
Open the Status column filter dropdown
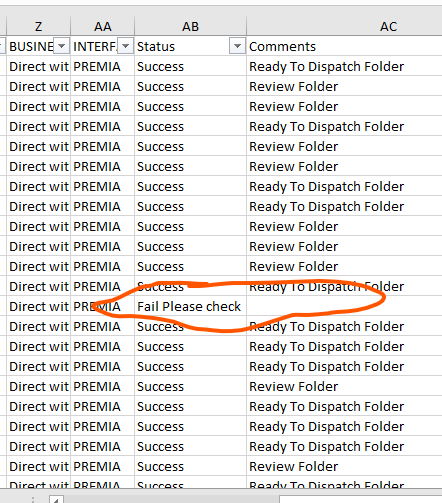[x=237, y=46]
